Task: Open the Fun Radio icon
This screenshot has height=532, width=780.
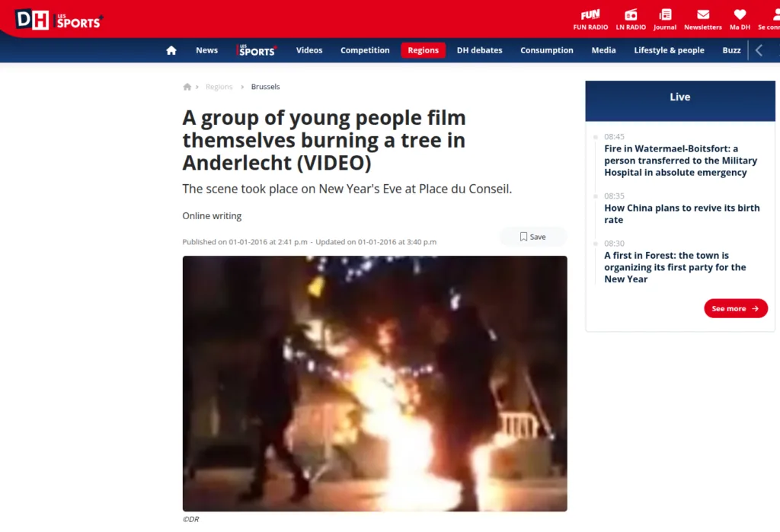Action: pyautogui.click(x=590, y=15)
